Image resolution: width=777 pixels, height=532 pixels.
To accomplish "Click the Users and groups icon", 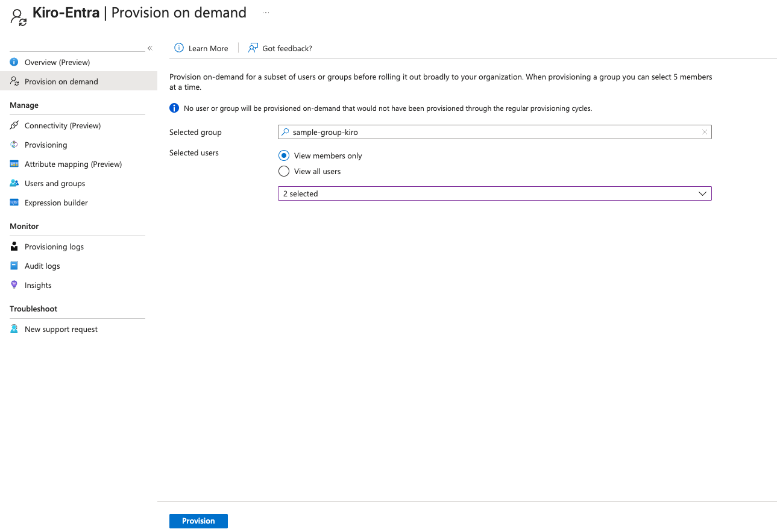I will (14, 183).
